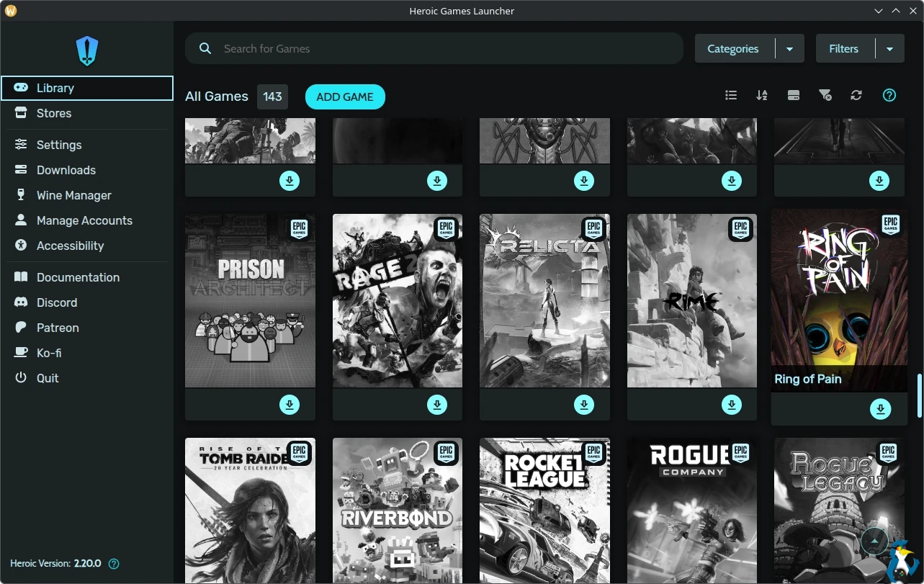
Task: Click the Search for Games field
Action: click(x=447, y=49)
